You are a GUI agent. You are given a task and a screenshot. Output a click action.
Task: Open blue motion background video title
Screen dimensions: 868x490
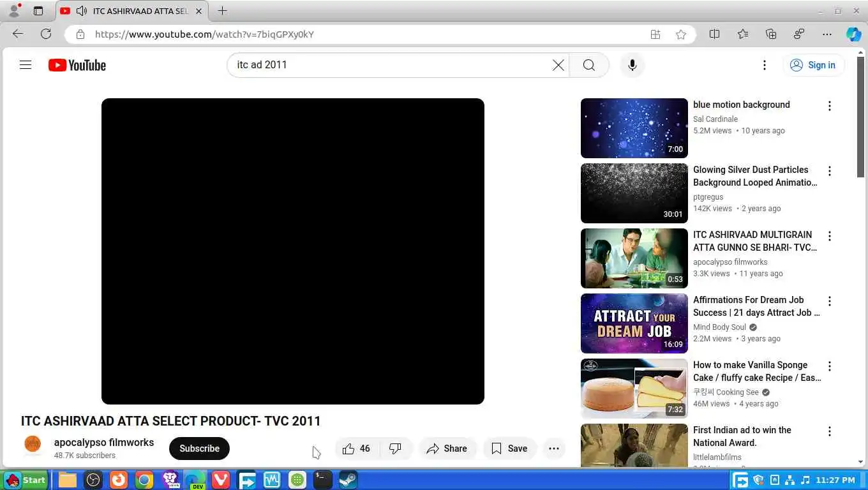tap(742, 105)
